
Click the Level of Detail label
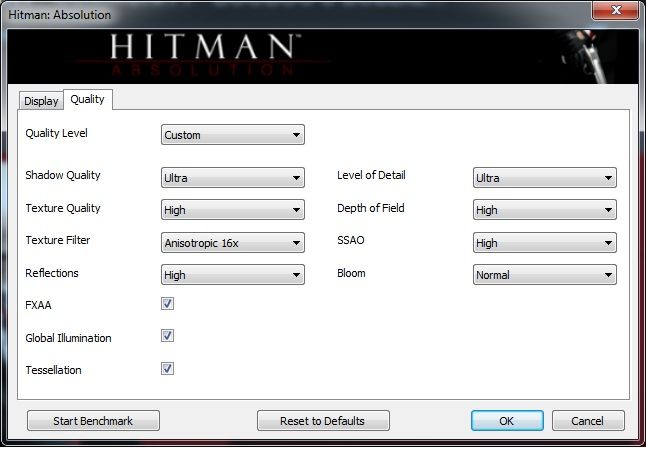371,175
